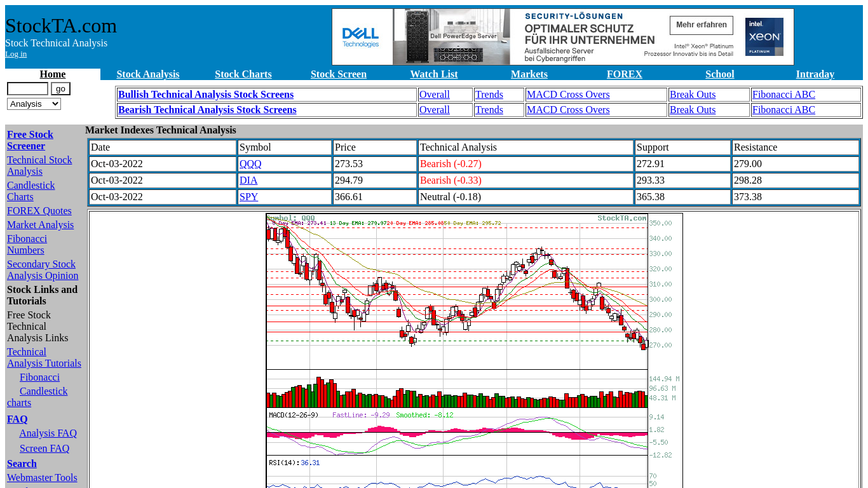868x488 pixels.
Task: Click the Intel Xeon Platinum badge
Action: (x=764, y=37)
